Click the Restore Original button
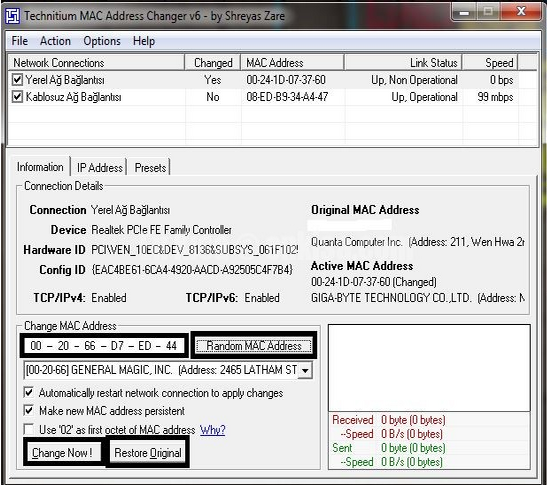Viewport: 547px width, 485px height. click(x=148, y=453)
